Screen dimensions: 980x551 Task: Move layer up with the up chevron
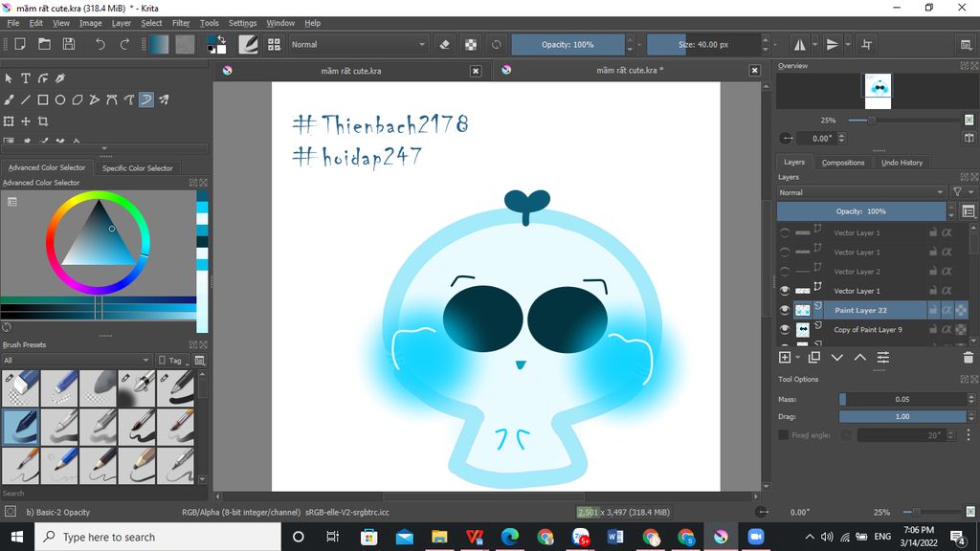(860, 358)
